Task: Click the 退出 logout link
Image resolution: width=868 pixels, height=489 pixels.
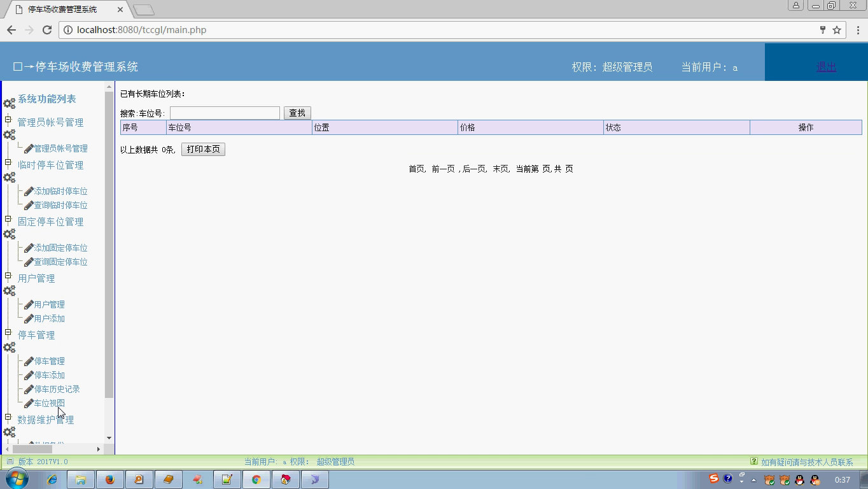Action: point(826,67)
